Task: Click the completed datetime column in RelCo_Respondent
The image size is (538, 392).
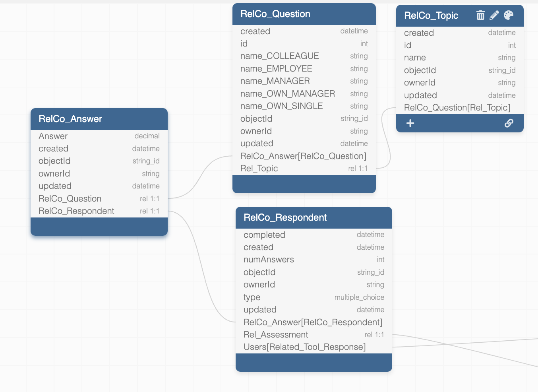Action: [314, 235]
